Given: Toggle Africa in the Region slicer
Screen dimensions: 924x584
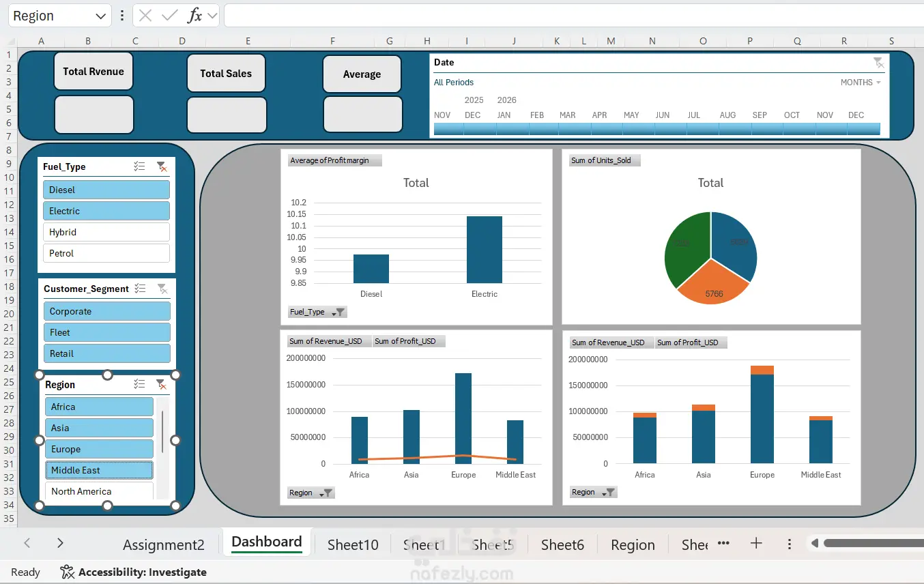Looking at the screenshot, I should tap(100, 407).
